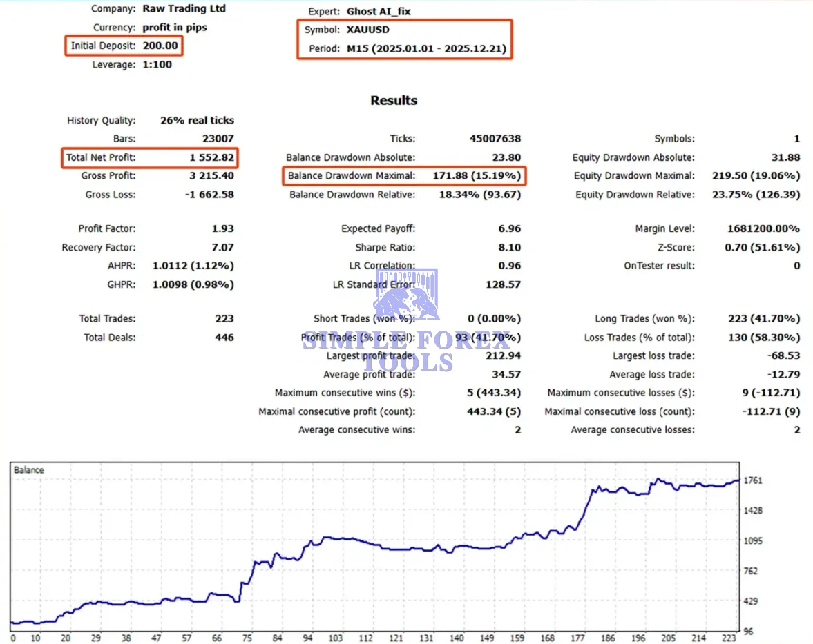The image size is (813, 644).
Task: Click the Simple Forex Tools bull-bear logo
Action: [x=406, y=295]
